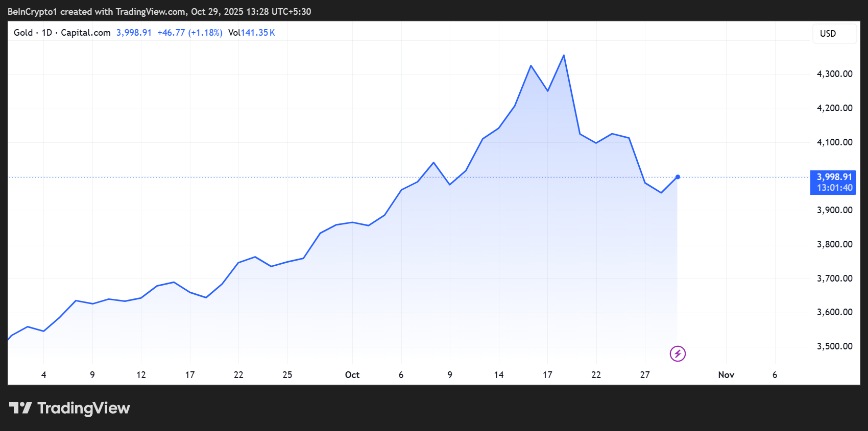Click the Gold symbol name in legend
The image size is (868, 431).
23,33
